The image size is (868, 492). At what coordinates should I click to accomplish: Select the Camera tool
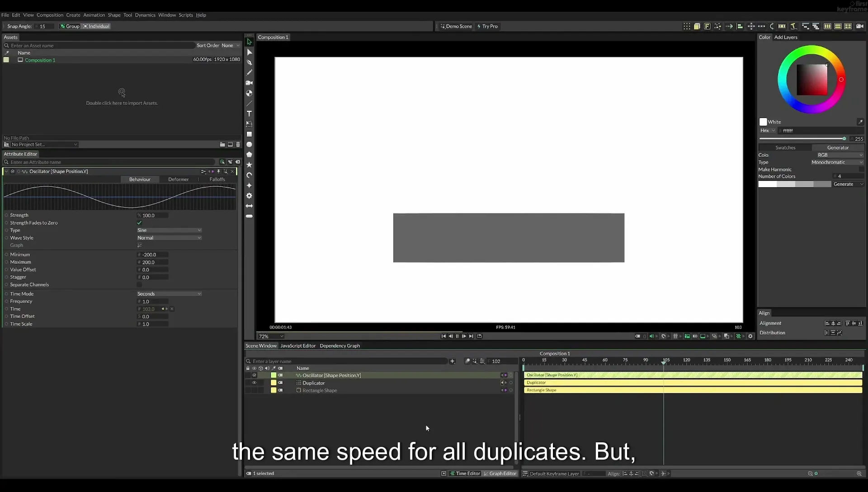click(249, 83)
